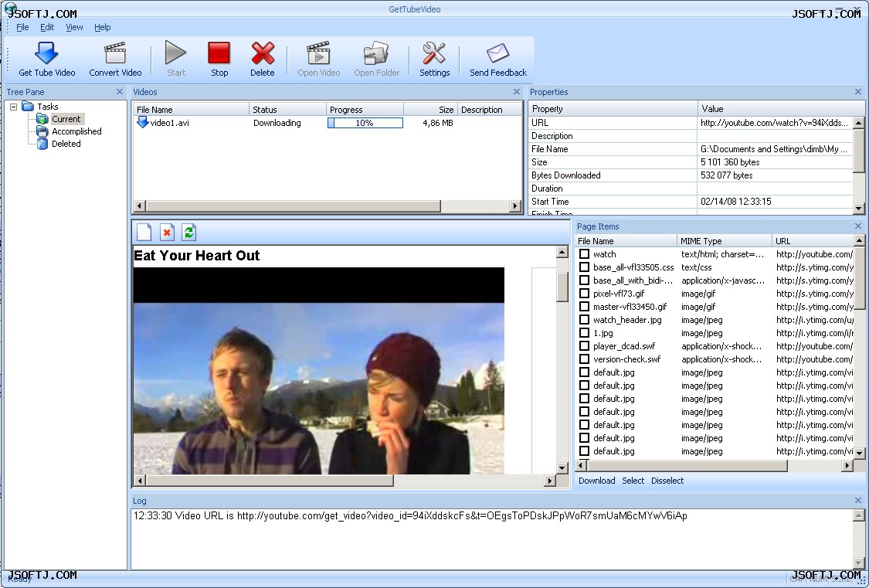
Task: Check the 'watch' page item checkbox
Action: (x=584, y=253)
